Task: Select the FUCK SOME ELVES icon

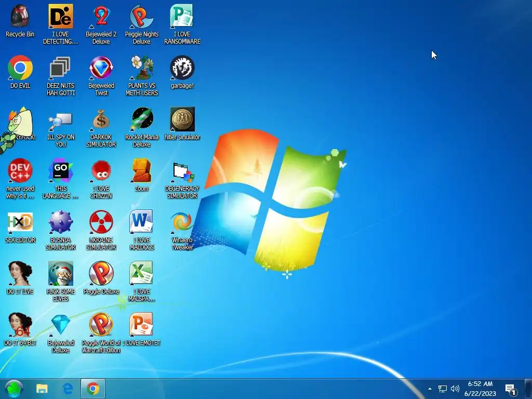Action: pyautogui.click(x=60, y=273)
